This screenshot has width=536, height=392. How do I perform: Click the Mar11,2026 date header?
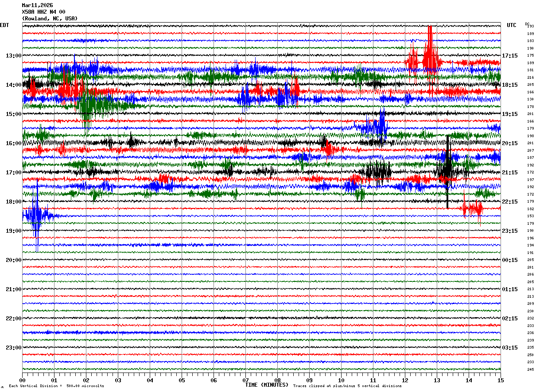tap(37, 5)
